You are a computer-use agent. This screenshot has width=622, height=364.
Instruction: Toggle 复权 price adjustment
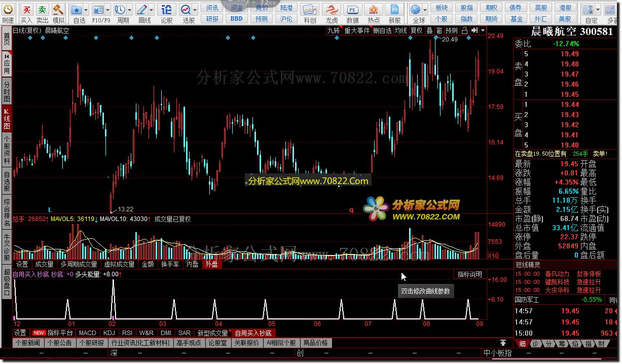click(x=416, y=30)
